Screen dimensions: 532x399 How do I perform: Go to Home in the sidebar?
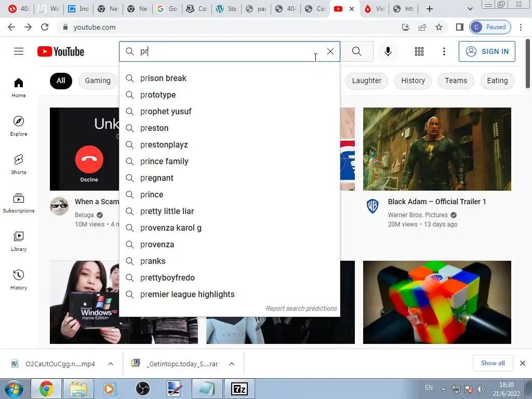point(19,87)
